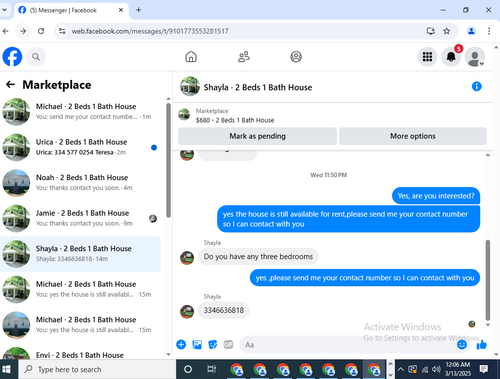Choose a sticker icon

tap(213, 344)
